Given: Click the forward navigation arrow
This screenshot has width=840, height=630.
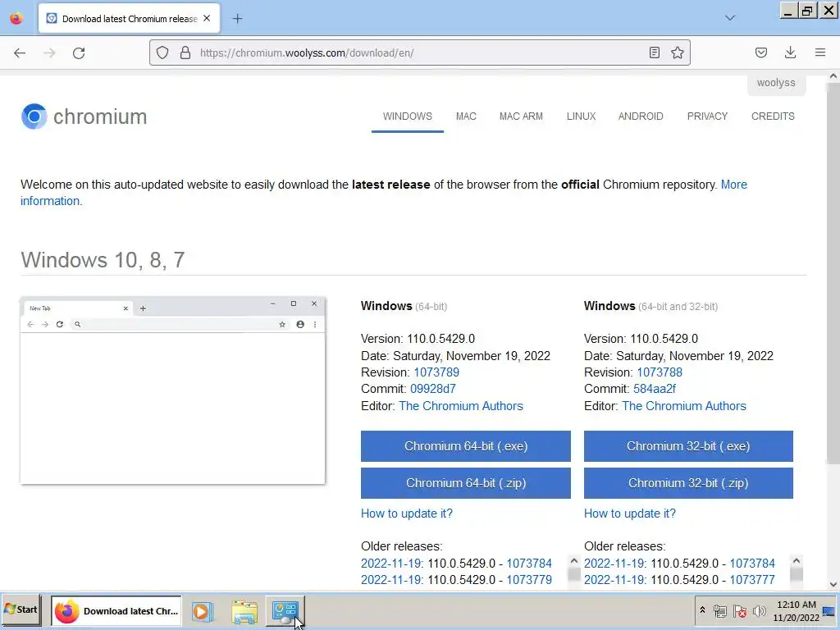Looking at the screenshot, I should tap(49, 52).
